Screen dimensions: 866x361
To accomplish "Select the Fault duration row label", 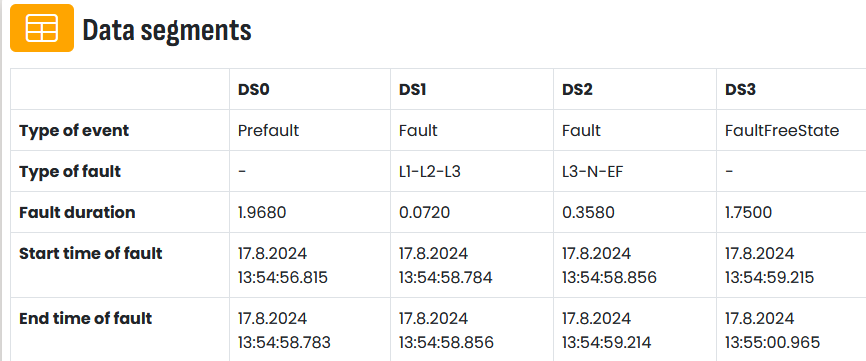I will pos(77,213).
